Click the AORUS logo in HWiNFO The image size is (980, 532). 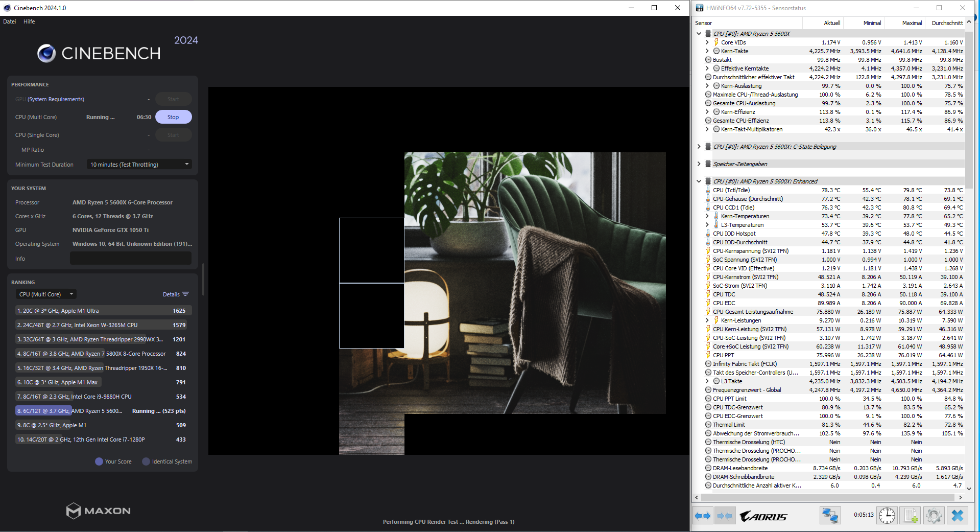click(x=763, y=516)
